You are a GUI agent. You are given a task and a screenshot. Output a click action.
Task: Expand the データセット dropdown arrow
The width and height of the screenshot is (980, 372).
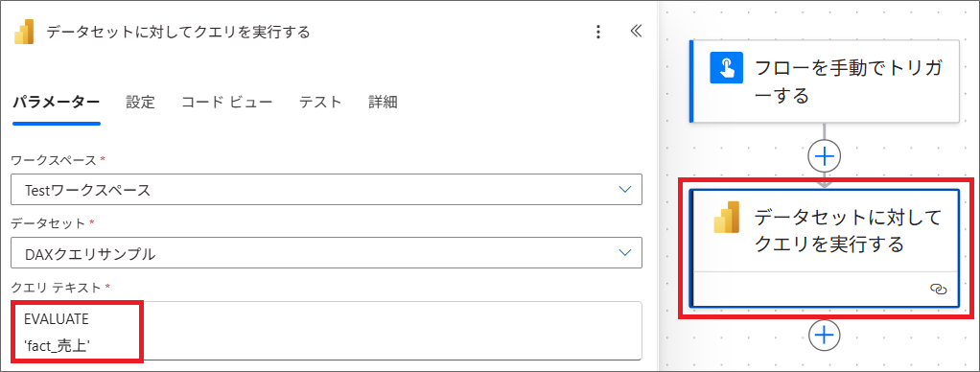(623, 252)
